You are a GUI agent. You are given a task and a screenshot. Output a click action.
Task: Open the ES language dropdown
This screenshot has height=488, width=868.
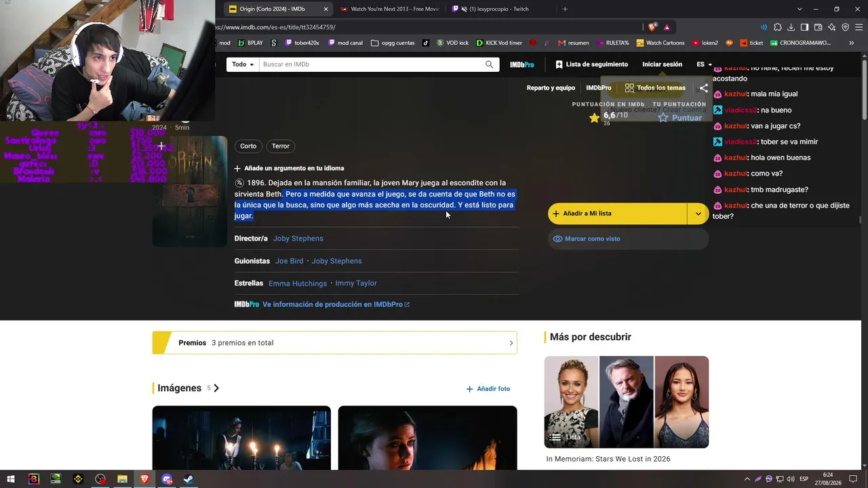click(x=705, y=64)
